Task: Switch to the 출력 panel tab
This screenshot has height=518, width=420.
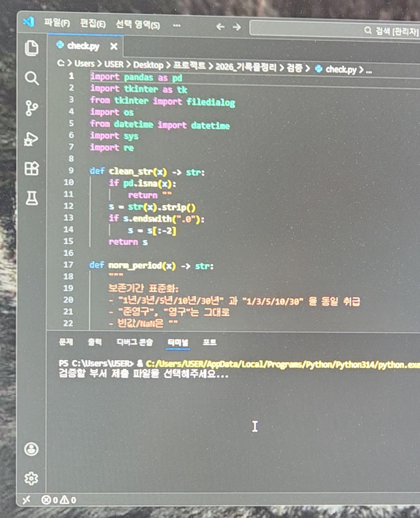Action: point(95,342)
